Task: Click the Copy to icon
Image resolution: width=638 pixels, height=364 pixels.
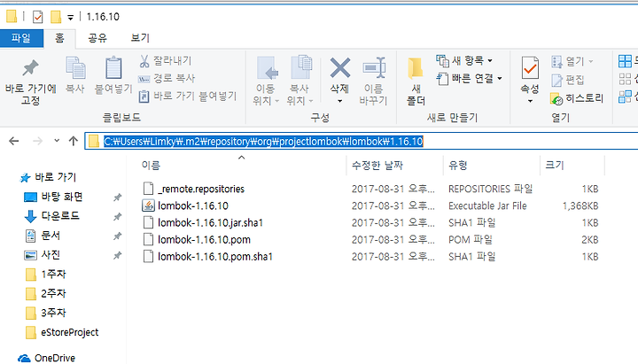Action: (301, 67)
